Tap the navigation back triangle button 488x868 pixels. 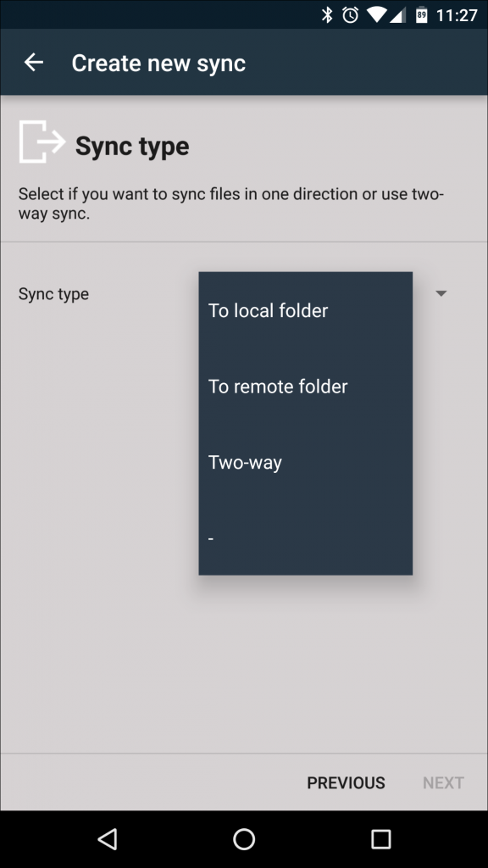click(107, 839)
